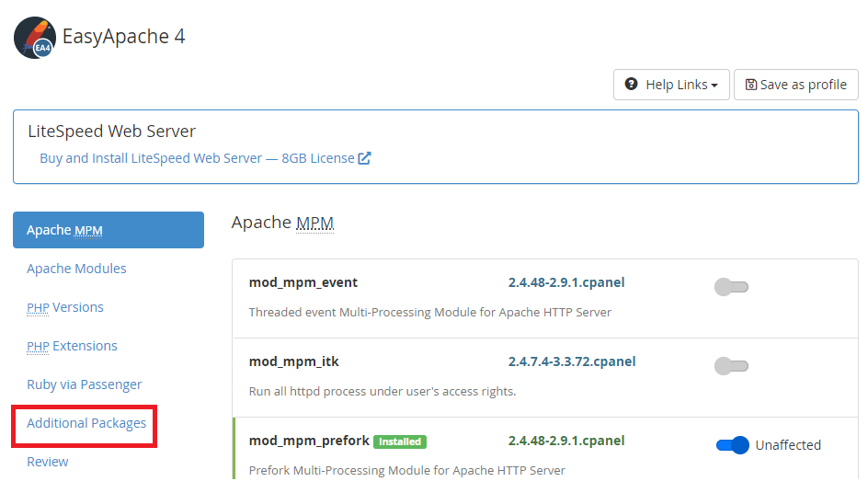Open Ruby via Passenger section

point(85,384)
